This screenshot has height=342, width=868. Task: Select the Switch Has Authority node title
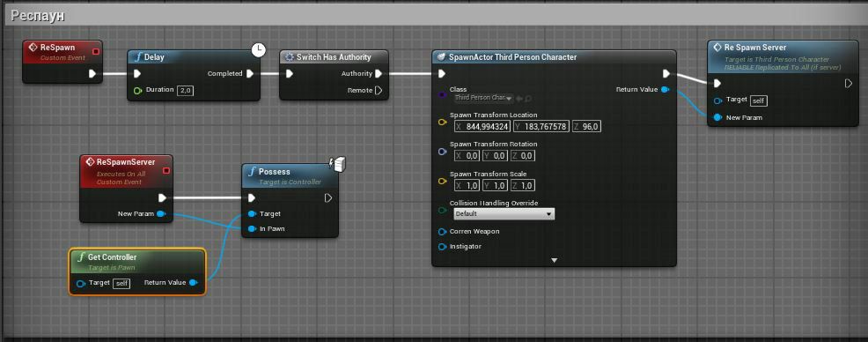tap(334, 57)
